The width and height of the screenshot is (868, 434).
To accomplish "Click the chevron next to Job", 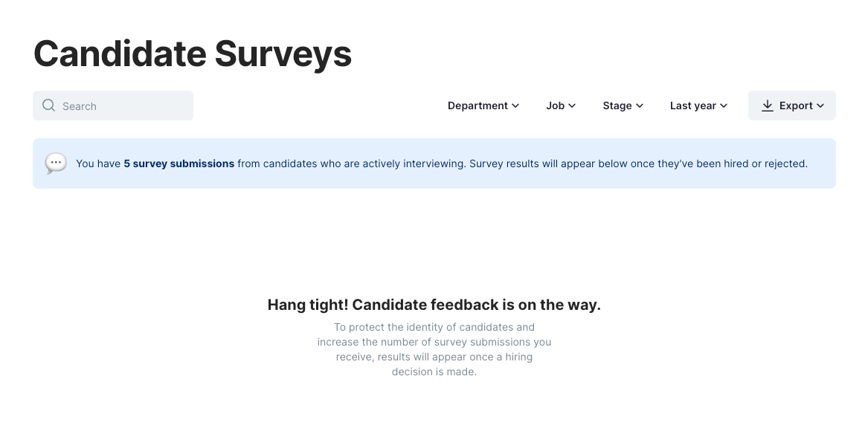I will (x=572, y=106).
